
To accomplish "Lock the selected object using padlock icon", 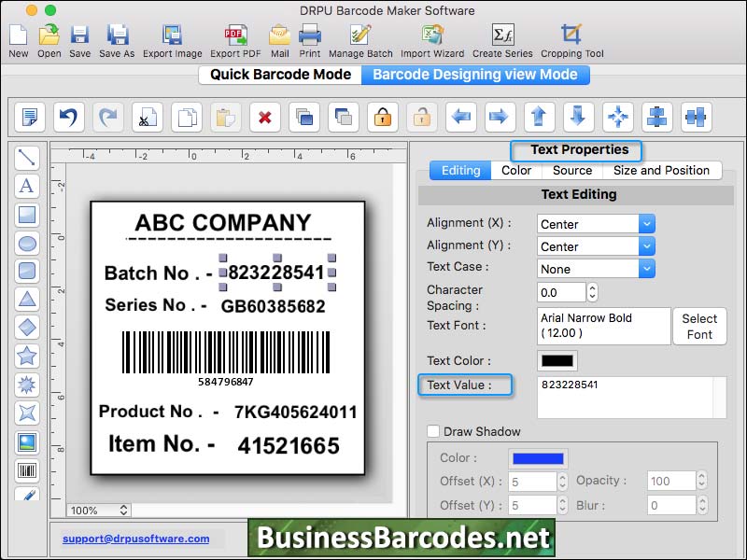I will [x=382, y=117].
